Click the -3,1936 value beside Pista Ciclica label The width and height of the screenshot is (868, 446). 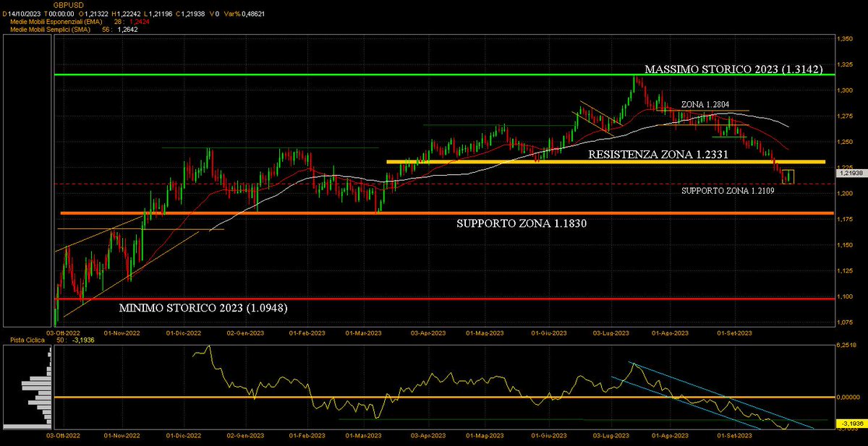tap(85, 340)
